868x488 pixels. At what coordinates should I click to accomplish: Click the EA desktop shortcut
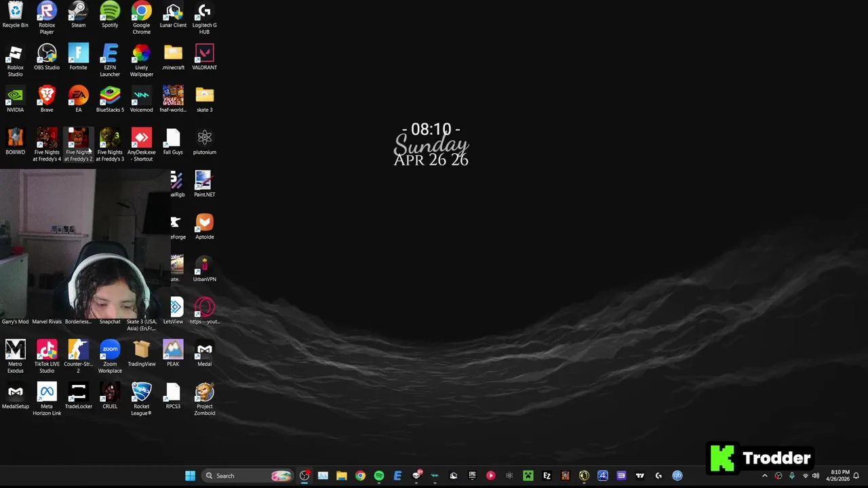pyautogui.click(x=78, y=100)
